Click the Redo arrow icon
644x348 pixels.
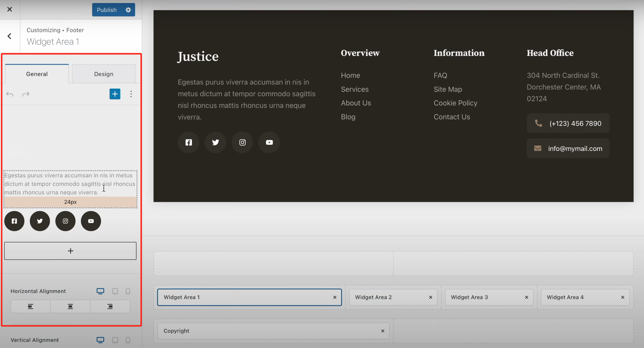coord(26,94)
